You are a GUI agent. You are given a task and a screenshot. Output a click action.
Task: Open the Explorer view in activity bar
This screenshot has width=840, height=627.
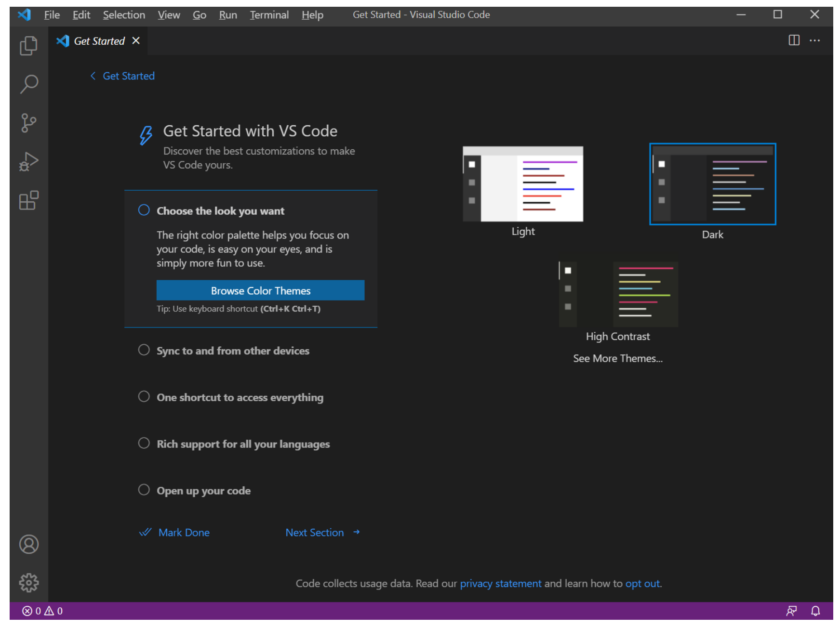pos(28,46)
